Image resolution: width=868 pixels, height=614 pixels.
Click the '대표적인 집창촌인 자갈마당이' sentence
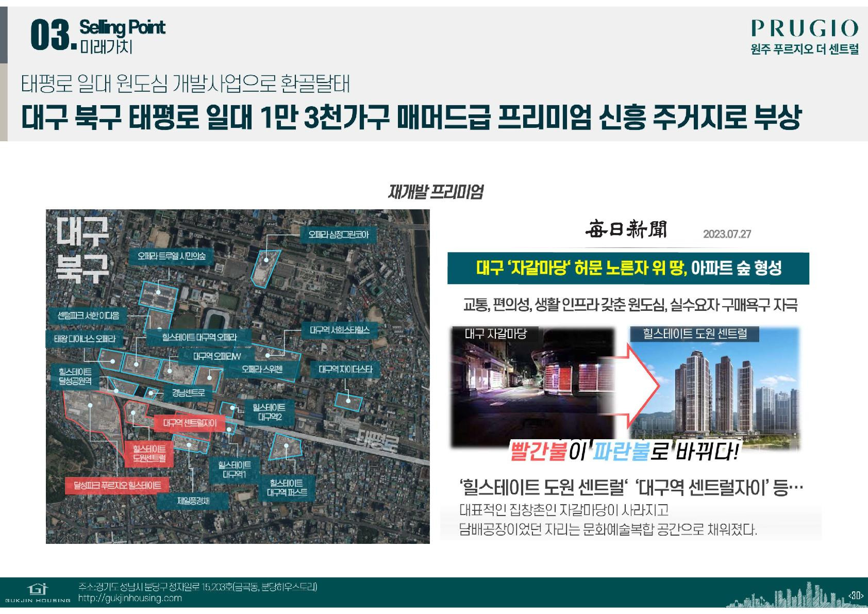564,510
